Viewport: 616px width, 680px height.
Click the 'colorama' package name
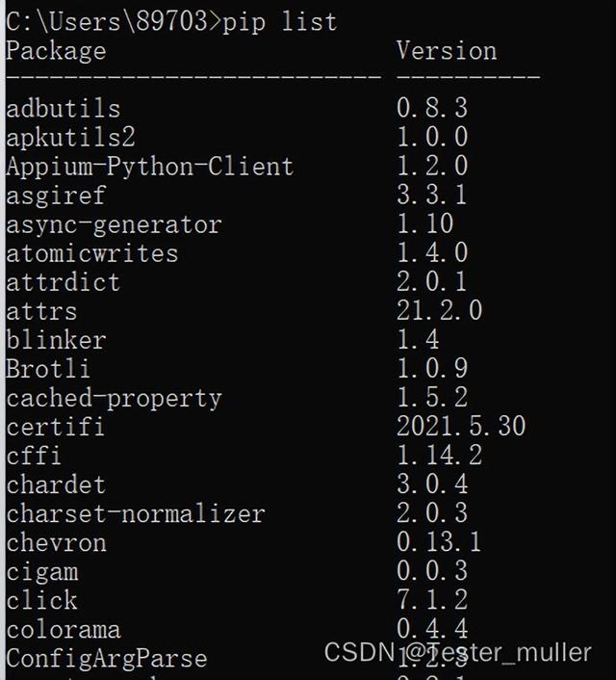pyautogui.click(x=64, y=630)
